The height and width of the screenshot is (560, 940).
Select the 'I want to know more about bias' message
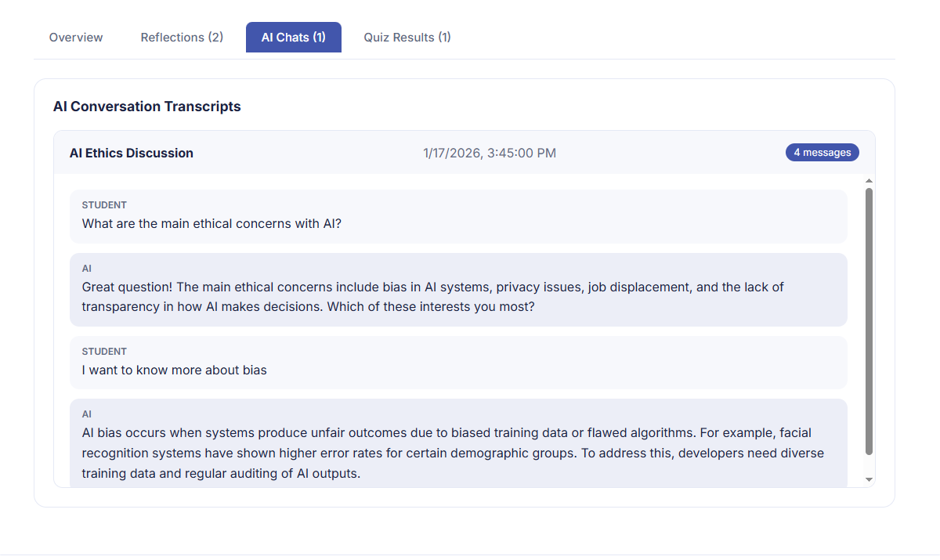pos(175,370)
